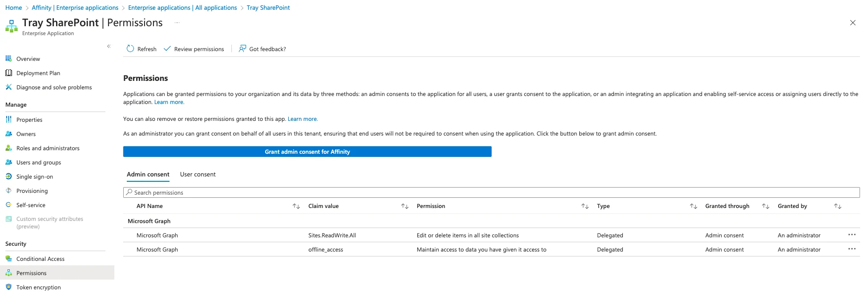
Task: Click the Diagnose and solve problems wrench icon
Action: pyautogui.click(x=8, y=87)
